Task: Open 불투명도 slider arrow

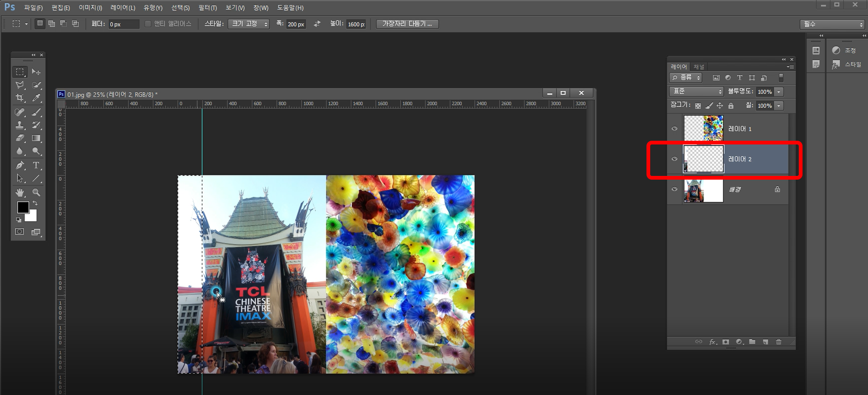Action: click(779, 92)
